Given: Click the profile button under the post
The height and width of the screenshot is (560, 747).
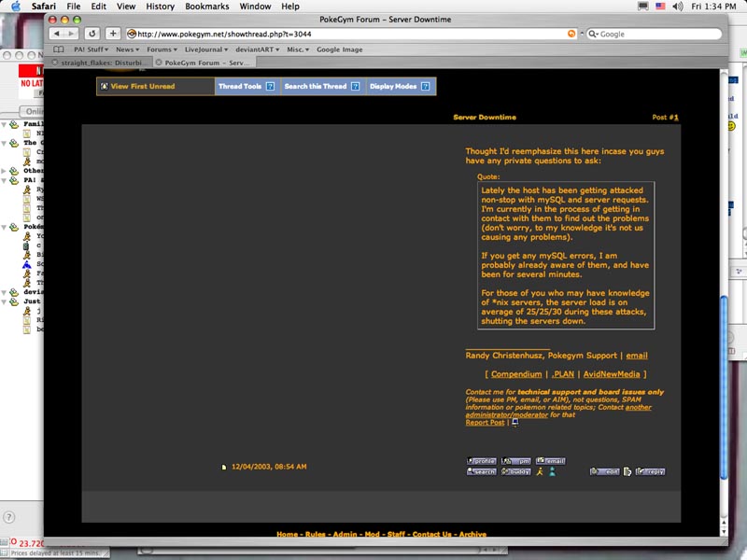Looking at the screenshot, I should (482, 460).
